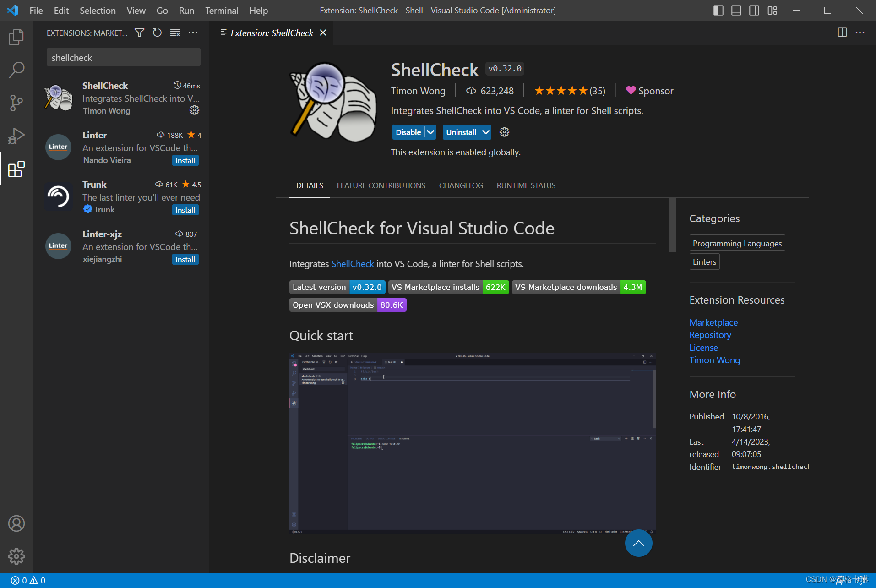
Task: Open the Marketplace resource link
Action: pos(713,322)
